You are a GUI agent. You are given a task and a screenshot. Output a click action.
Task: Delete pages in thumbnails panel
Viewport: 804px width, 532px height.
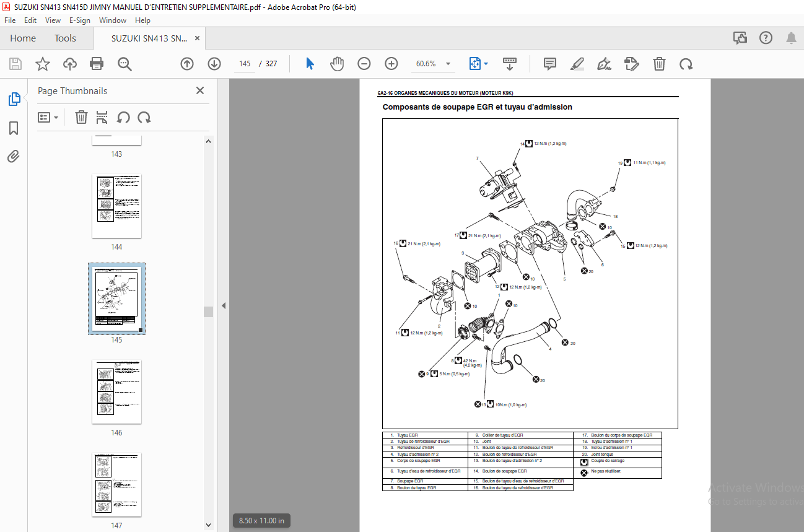81,117
